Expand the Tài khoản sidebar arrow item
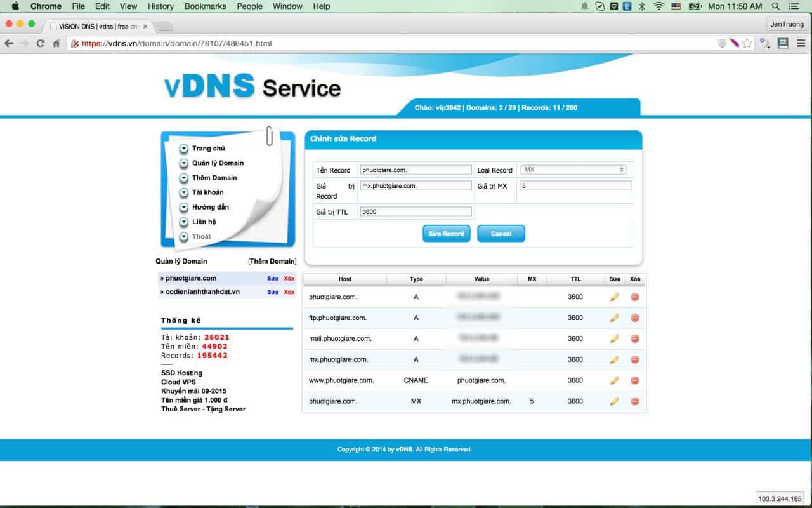The height and width of the screenshot is (508, 812). pyautogui.click(x=184, y=192)
